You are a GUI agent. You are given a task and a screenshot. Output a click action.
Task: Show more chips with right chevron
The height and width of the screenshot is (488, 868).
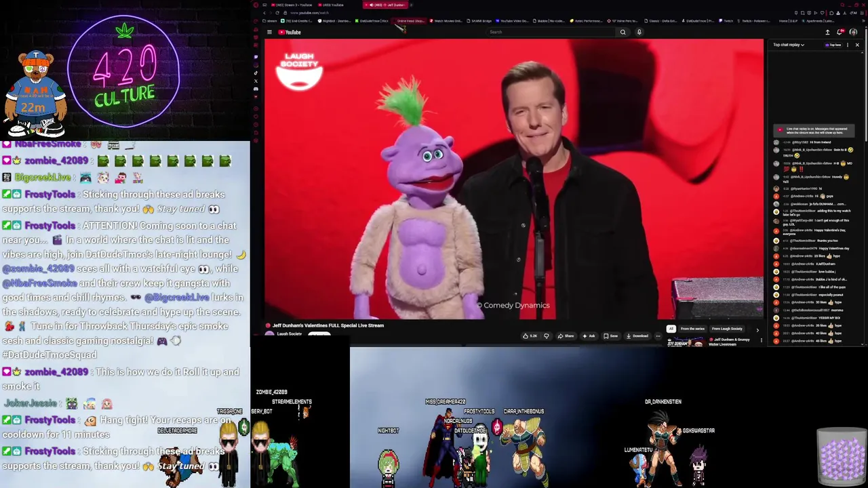tap(757, 330)
